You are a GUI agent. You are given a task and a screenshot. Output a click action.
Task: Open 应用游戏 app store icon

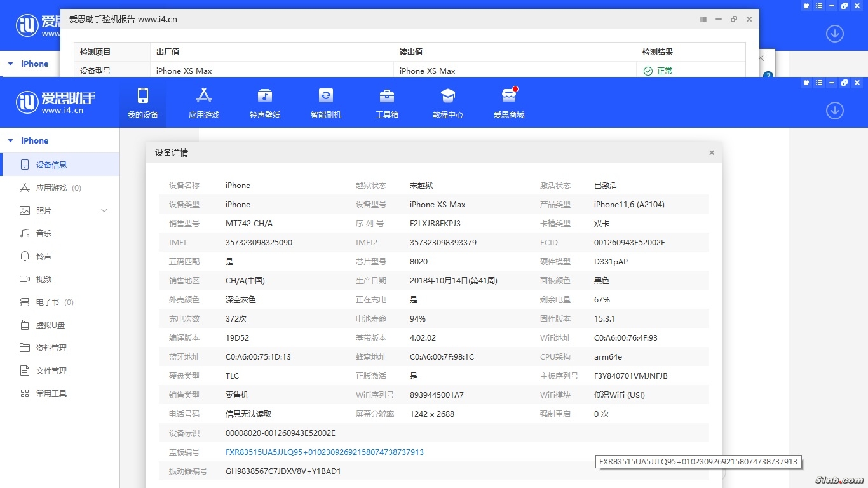pyautogui.click(x=204, y=97)
